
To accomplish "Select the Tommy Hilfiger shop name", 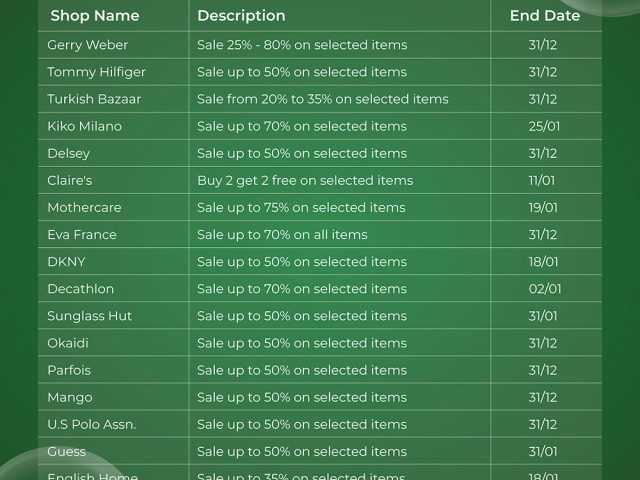I will [x=96, y=72].
